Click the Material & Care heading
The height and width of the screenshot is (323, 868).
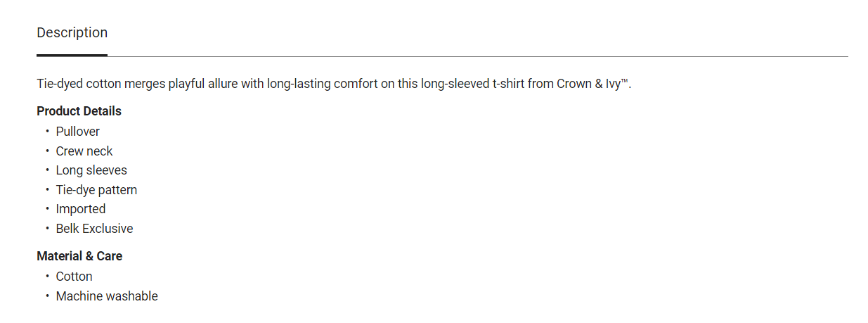(79, 256)
